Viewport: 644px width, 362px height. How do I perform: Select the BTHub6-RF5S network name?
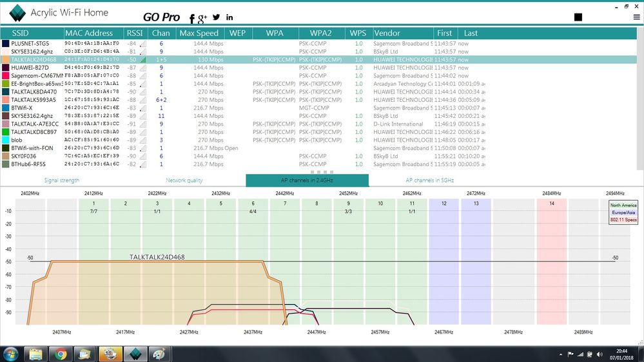pyautogui.click(x=28, y=164)
